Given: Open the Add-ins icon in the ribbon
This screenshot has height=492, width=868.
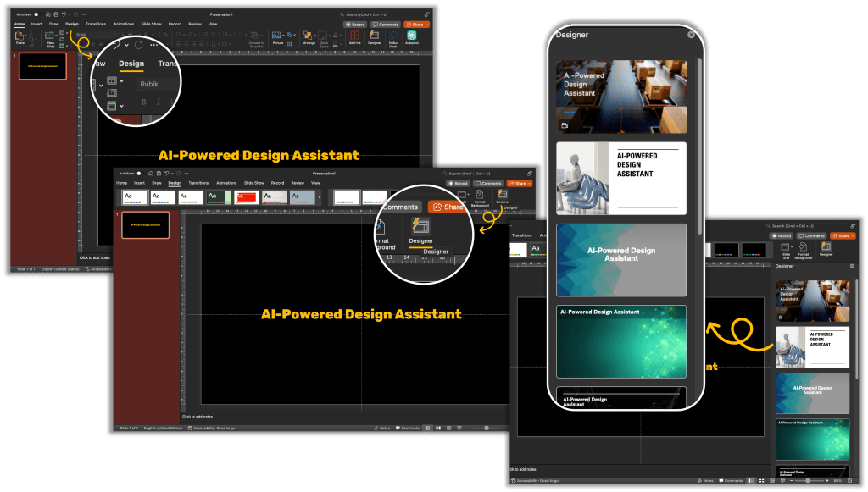Looking at the screenshot, I should pyautogui.click(x=354, y=36).
